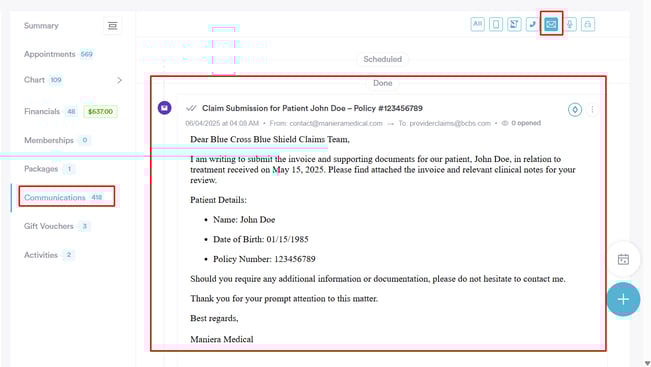The width and height of the screenshot is (651, 367).
Task: Open the Financials section
Action: coord(42,111)
